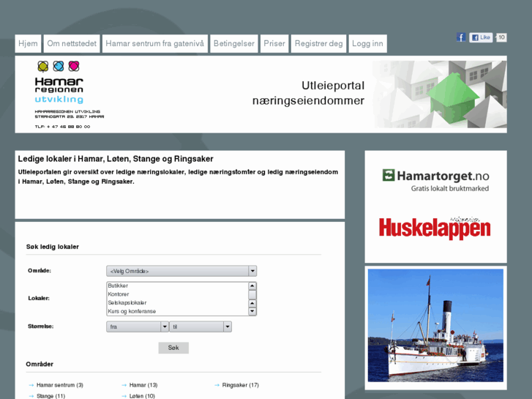532x399 pixels.
Task: Open Hamar sentrum (3) area link
Action: [60, 385]
